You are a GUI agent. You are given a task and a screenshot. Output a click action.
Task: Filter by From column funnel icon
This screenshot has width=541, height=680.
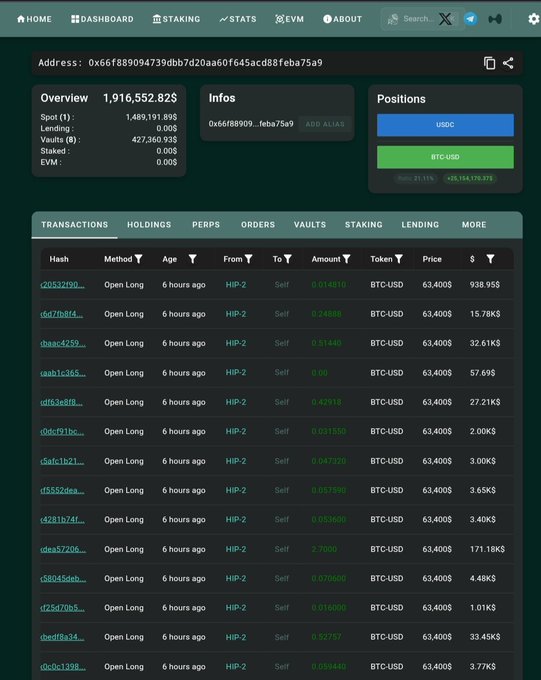[249, 259]
